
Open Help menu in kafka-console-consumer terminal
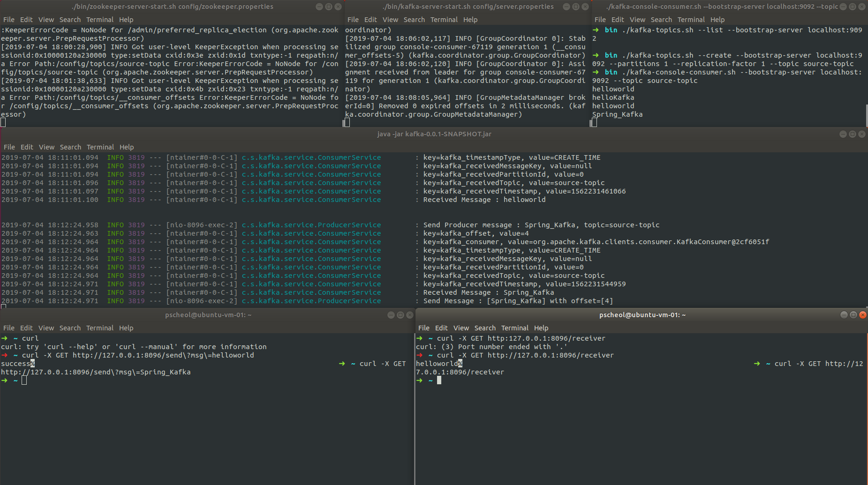coord(717,20)
